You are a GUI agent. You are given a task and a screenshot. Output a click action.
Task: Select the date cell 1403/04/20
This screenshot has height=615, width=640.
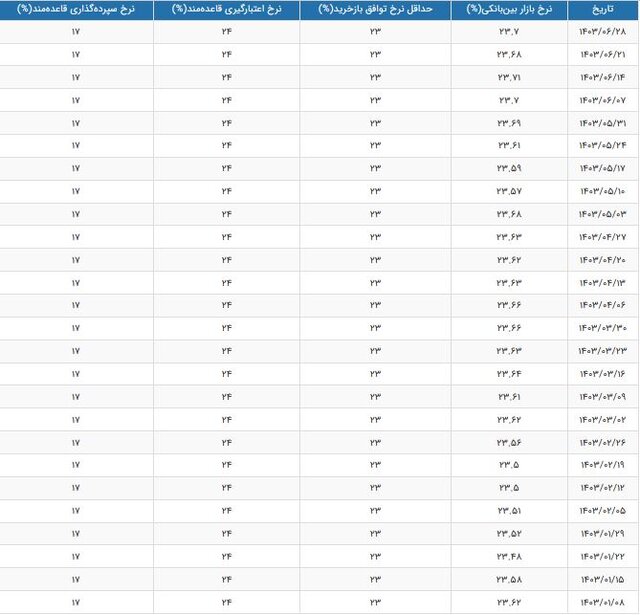coord(603,260)
